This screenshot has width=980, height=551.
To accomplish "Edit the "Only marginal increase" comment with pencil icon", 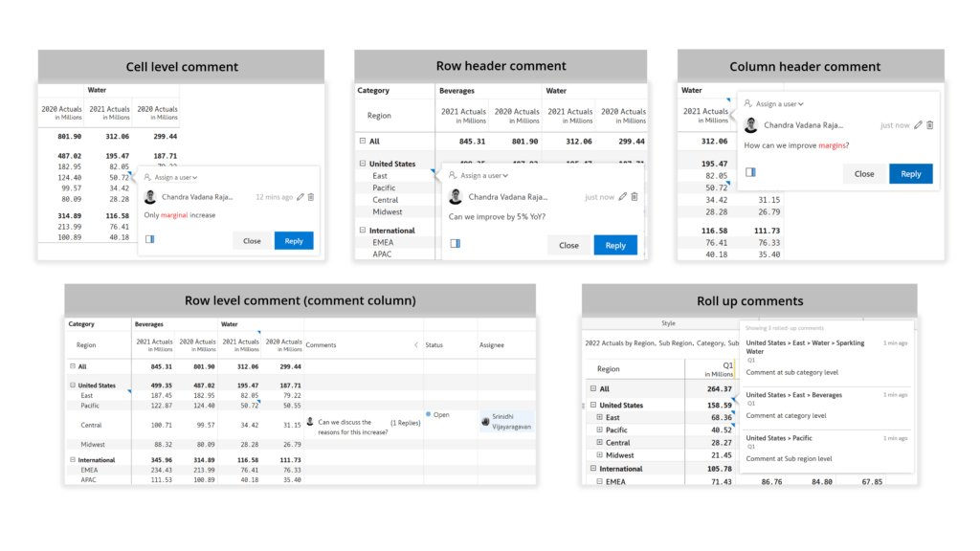I will coord(300,197).
